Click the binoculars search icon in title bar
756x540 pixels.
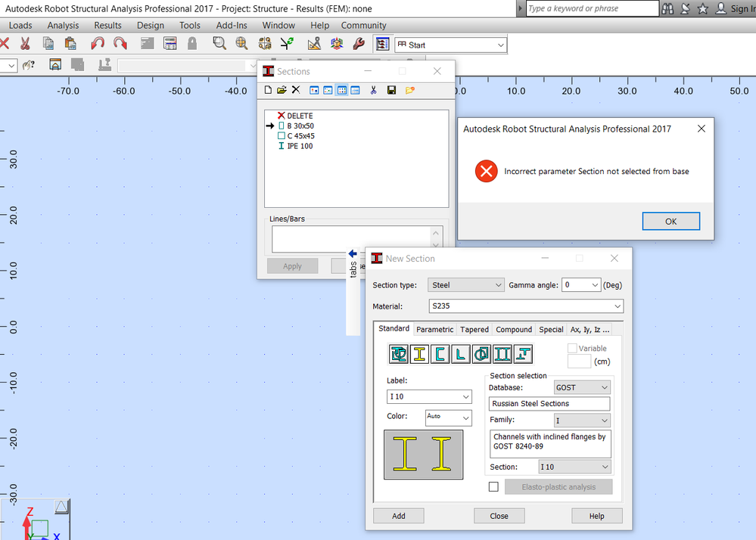pyautogui.click(x=667, y=8)
